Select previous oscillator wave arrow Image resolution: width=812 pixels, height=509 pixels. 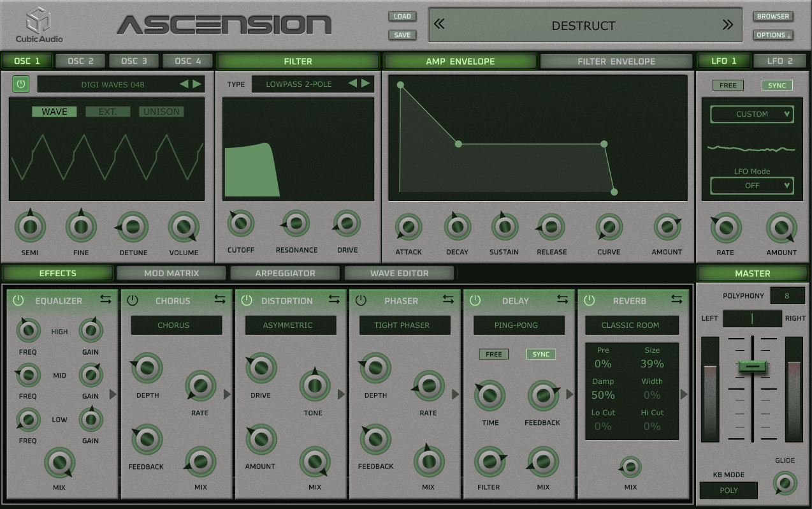(184, 84)
